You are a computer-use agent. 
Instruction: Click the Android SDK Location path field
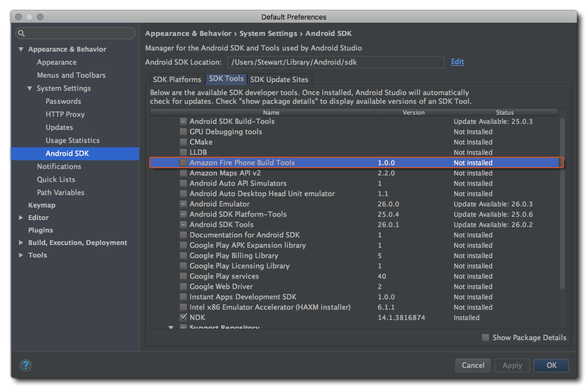pyautogui.click(x=335, y=62)
